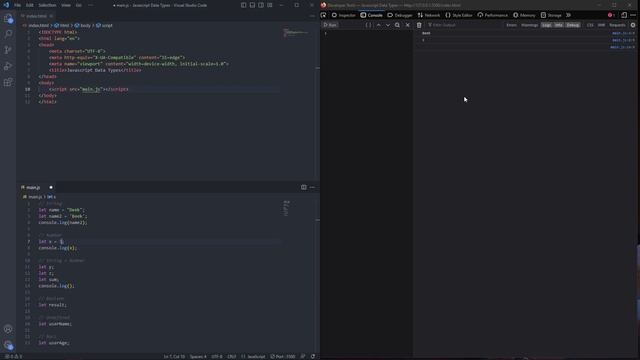The image size is (640, 360).
Task: Switch to the Performance tab
Action: tap(493, 15)
